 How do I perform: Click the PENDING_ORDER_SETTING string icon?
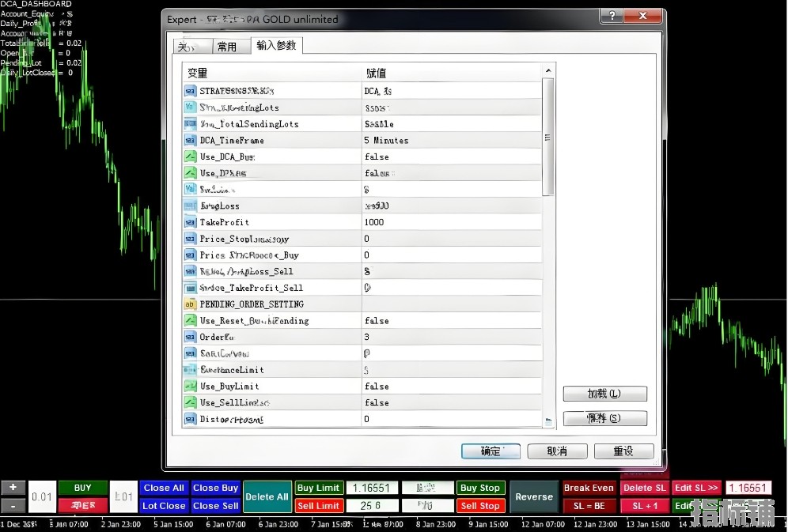click(190, 304)
